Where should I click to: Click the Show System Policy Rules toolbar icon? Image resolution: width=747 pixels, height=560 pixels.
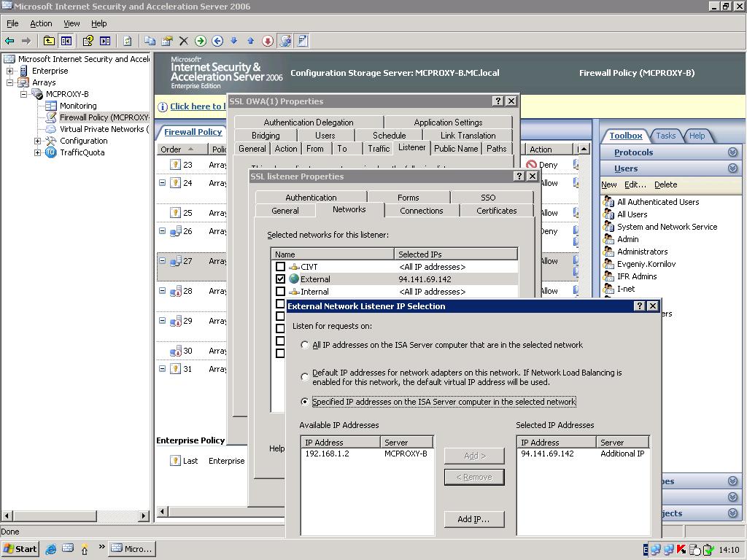pyautogui.click(x=302, y=41)
